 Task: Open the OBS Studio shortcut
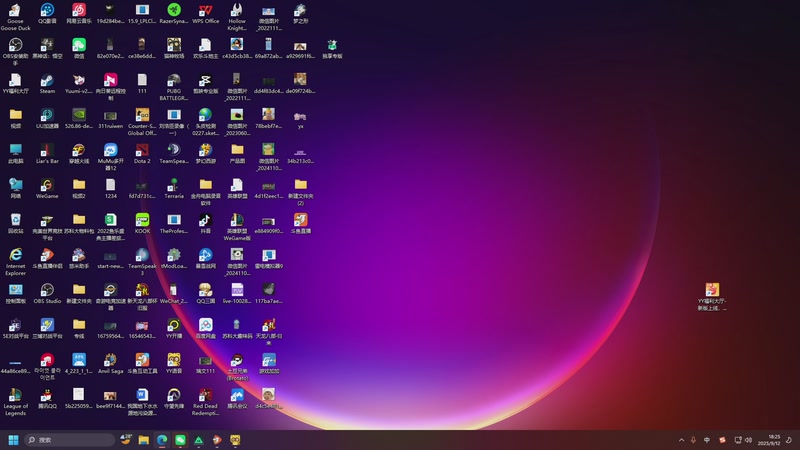[47, 294]
